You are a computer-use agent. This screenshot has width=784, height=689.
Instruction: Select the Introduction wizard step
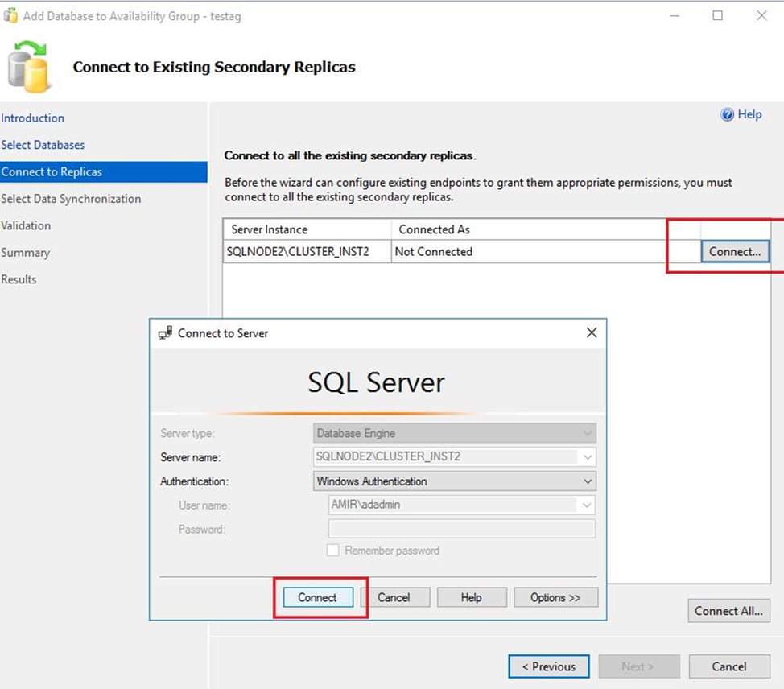pyautogui.click(x=33, y=118)
